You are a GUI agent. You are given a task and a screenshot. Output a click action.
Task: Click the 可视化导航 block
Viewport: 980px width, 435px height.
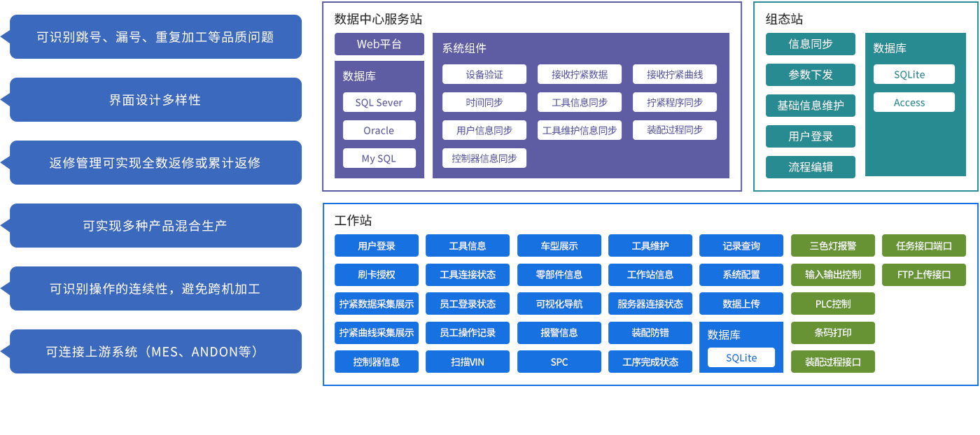pos(559,304)
